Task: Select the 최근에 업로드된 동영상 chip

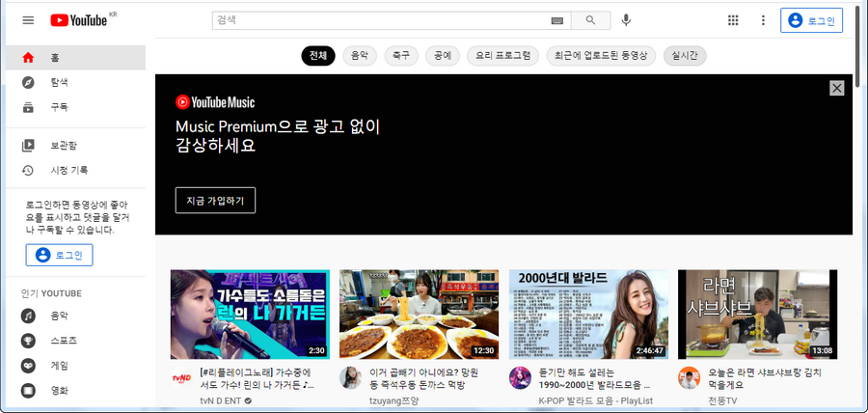Action: [x=601, y=55]
